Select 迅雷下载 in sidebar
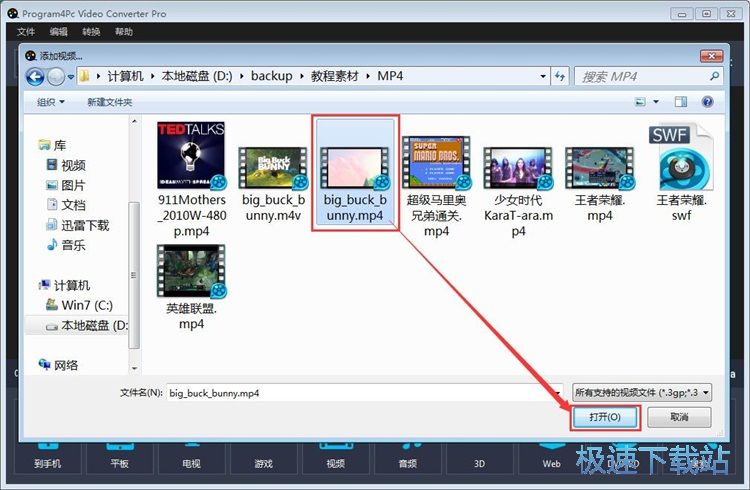Viewport: 750px width, 490px height. coord(78,225)
